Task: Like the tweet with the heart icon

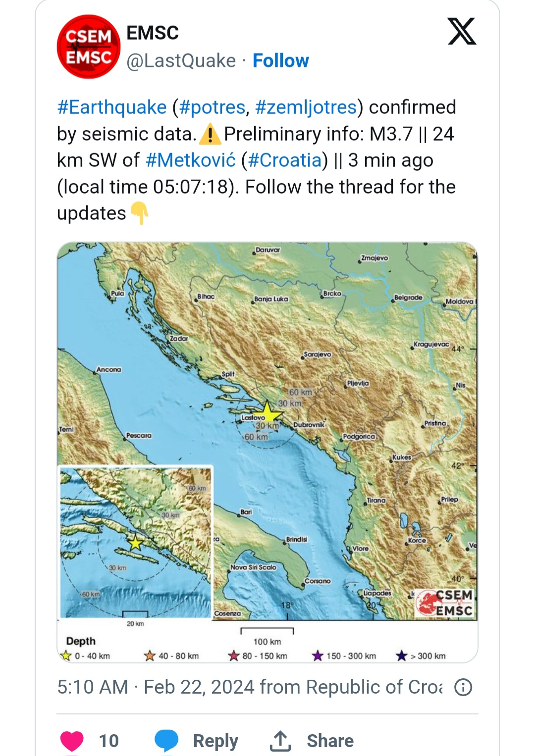Action: point(72,741)
